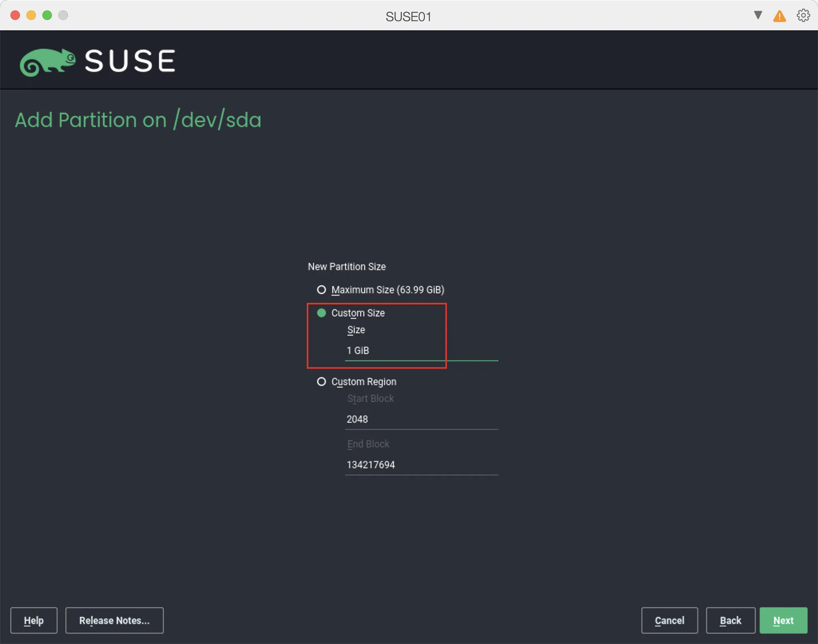Open the dropdown arrow in the title bar

coord(757,15)
